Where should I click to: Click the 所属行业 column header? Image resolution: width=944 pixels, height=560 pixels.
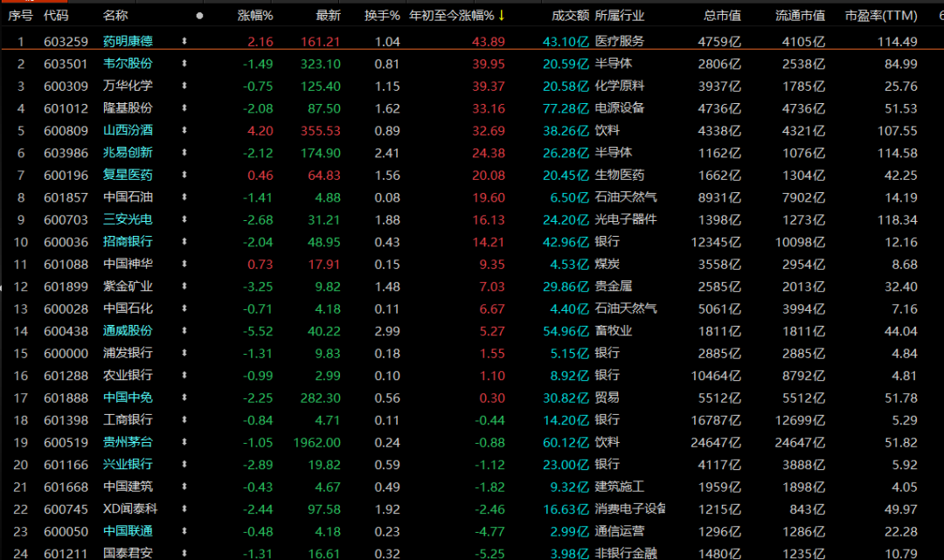point(620,16)
